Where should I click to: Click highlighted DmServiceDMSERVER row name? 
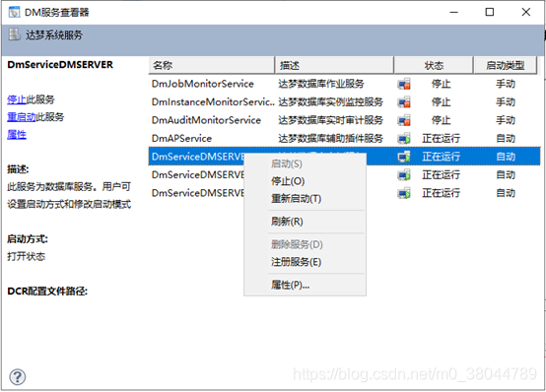pyautogui.click(x=197, y=157)
